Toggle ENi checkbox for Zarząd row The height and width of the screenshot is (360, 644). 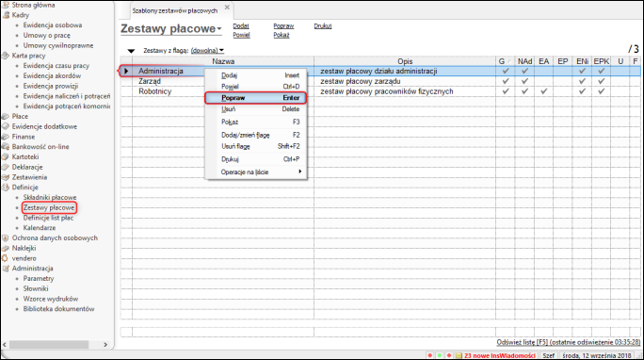[582, 81]
